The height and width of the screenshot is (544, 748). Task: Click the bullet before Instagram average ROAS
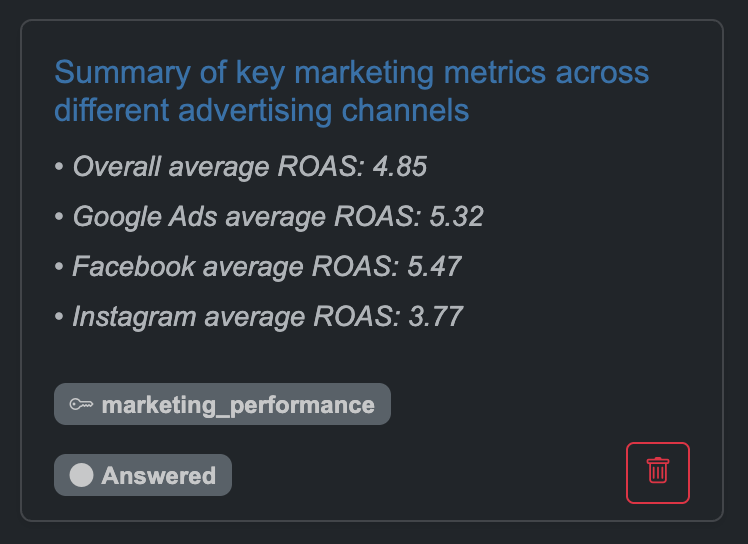point(59,316)
